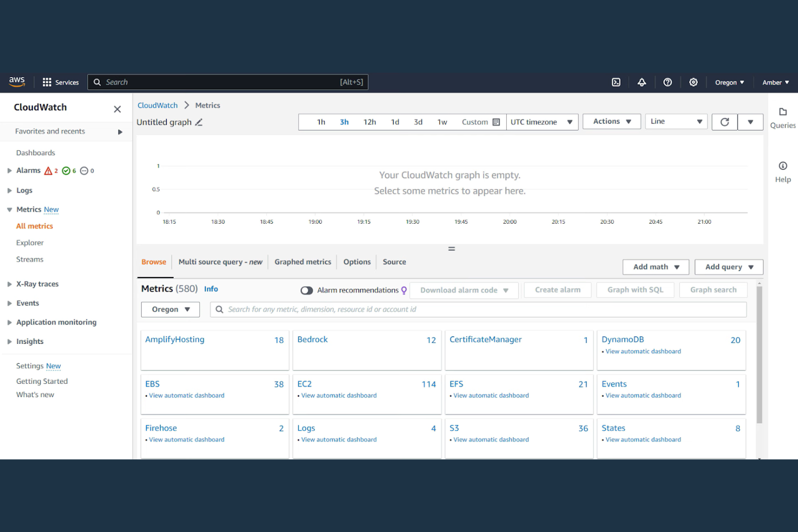Rename the graph with the pencil icon
This screenshot has width=798, height=532.
pos(198,122)
